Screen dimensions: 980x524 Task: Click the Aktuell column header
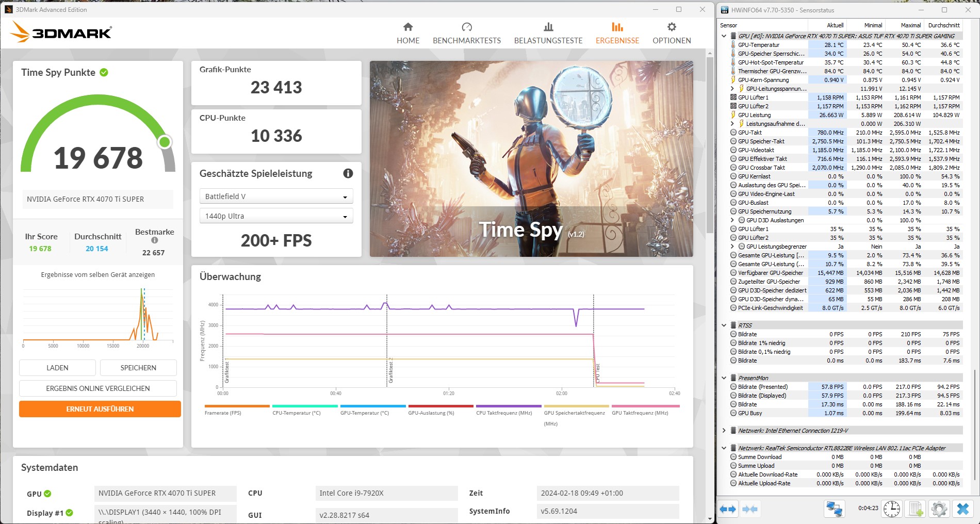827,25
